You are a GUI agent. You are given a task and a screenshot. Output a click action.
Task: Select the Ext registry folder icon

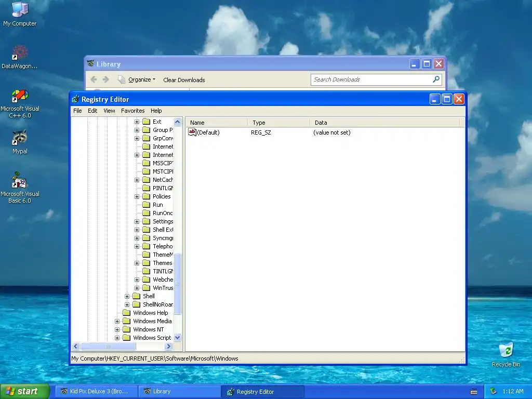tap(146, 122)
